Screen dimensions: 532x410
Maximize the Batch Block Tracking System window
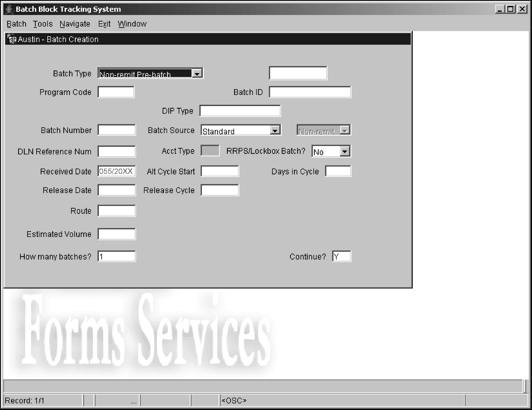[x=510, y=9]
